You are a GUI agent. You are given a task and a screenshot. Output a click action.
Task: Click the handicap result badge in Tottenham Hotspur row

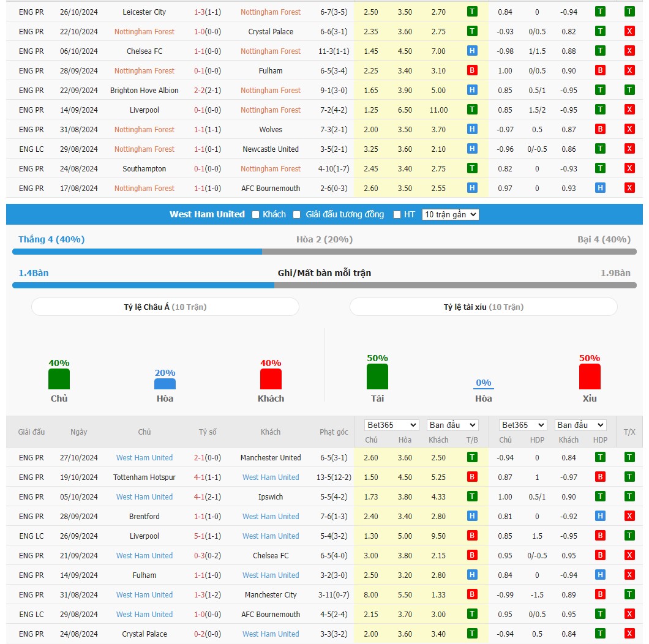pos(600,477)
